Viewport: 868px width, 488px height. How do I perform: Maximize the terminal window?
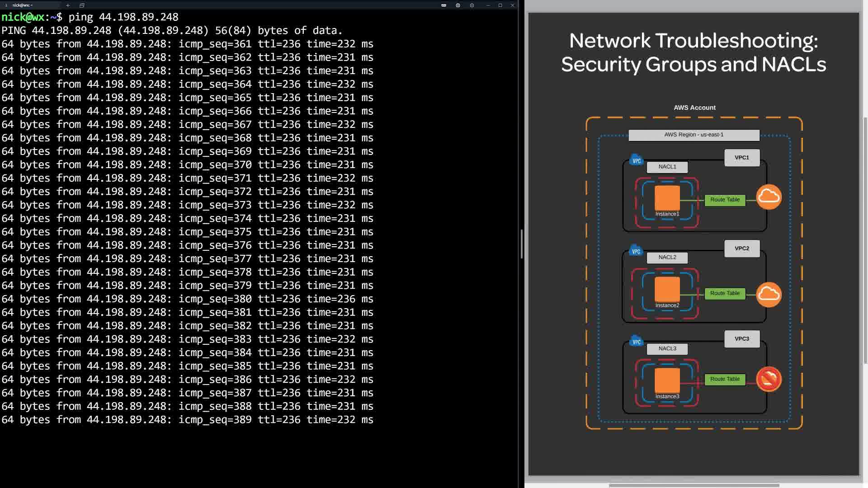click(x=500, y=5)
